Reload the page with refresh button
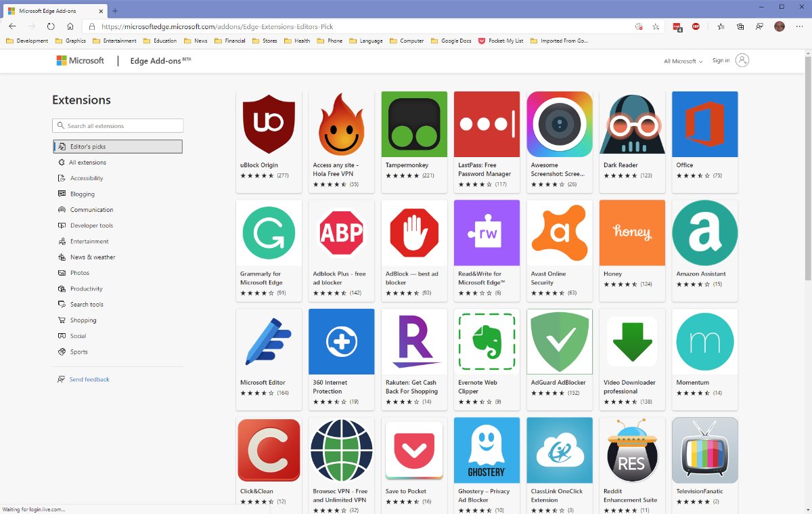This screenshot has width=812, height=514. pyautogui.click(x=51, y=26)
